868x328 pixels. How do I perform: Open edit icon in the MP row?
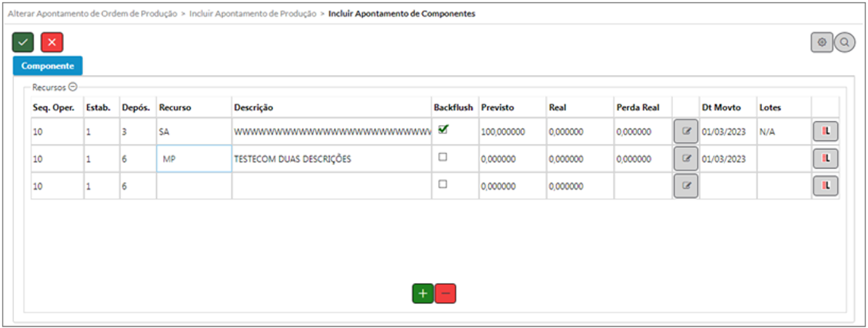point(686,159)
